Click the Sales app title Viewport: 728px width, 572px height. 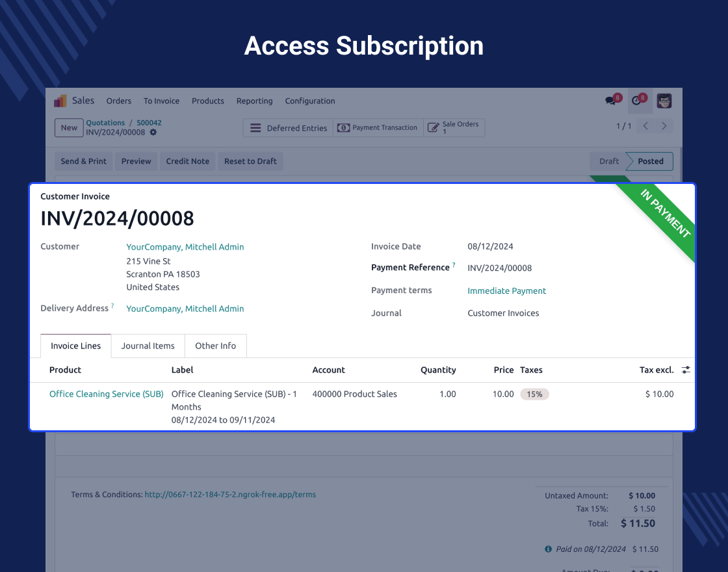point(83,100)
